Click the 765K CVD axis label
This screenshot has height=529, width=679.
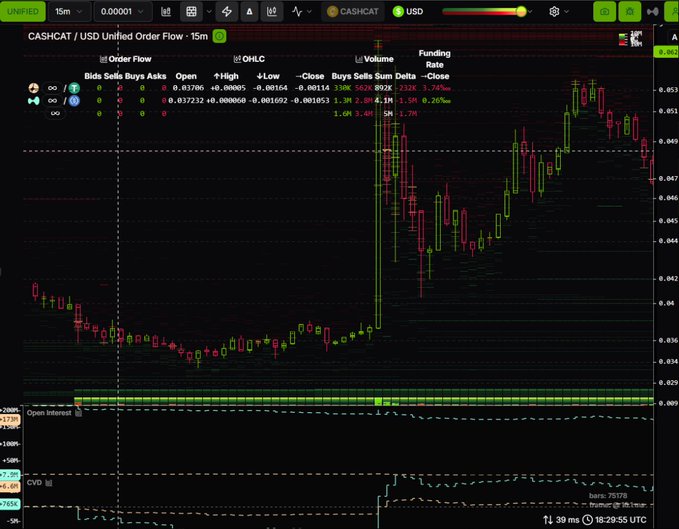click(x=10, y=504)
